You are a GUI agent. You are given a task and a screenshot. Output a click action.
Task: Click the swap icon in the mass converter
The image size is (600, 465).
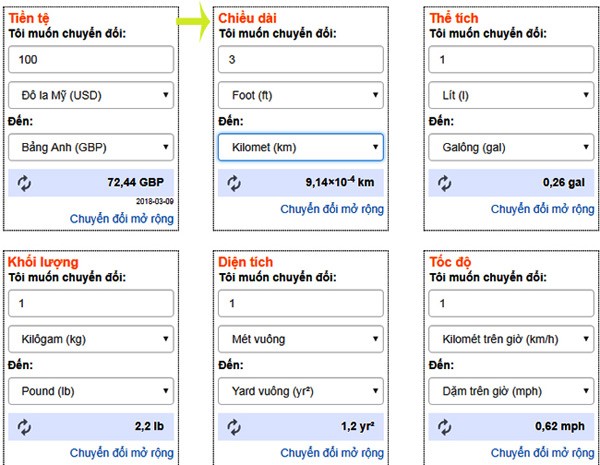coord(25,426)
